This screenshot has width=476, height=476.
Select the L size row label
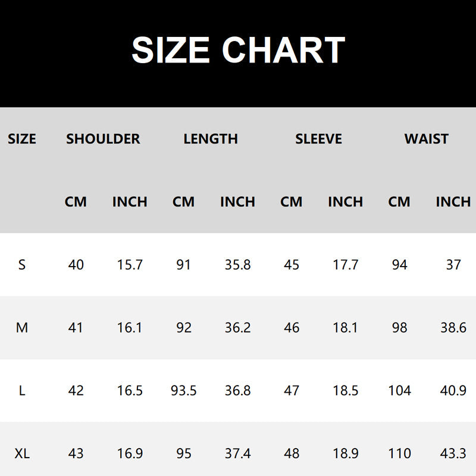(x=22, y=391)
